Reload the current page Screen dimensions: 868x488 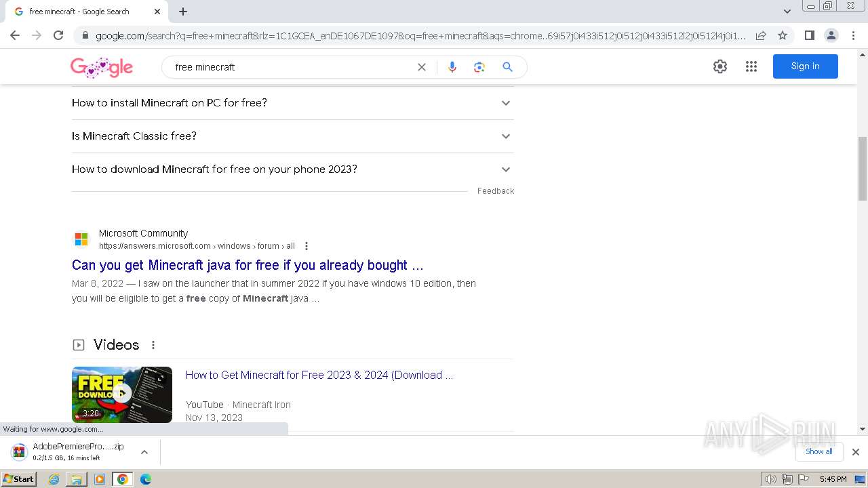58,35
